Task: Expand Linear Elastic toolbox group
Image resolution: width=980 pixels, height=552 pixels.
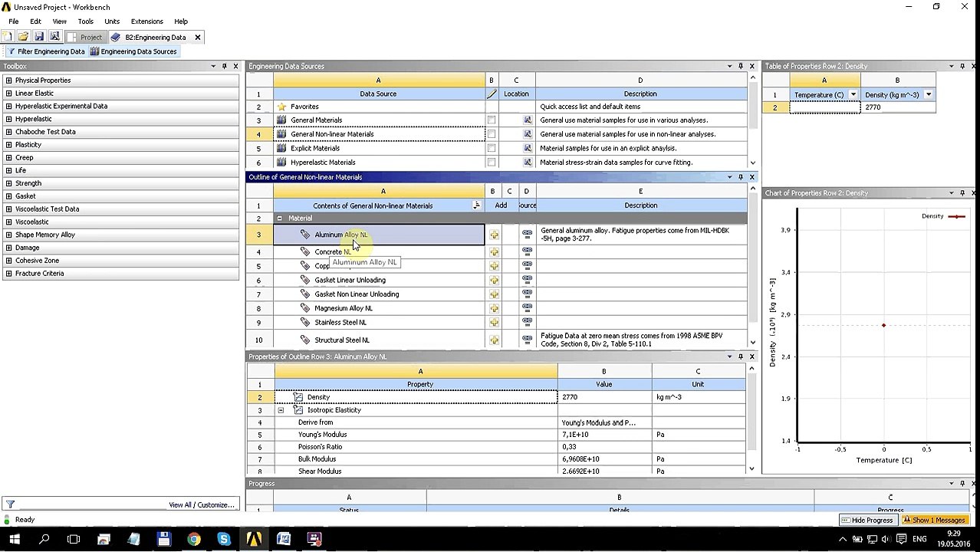Action: 8,94
